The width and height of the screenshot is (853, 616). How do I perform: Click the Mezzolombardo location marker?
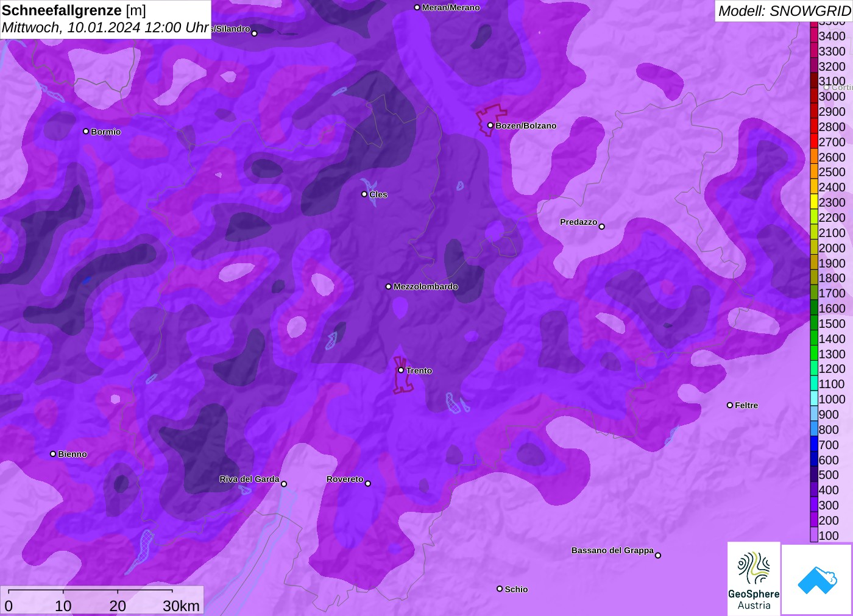coord(388,286)
